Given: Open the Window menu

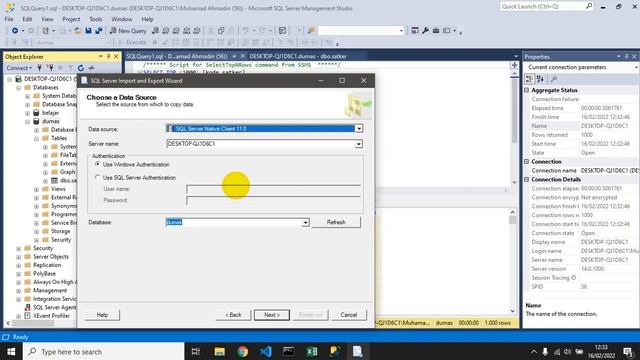Looking at the screenshot, I should (x=122, y=19).
